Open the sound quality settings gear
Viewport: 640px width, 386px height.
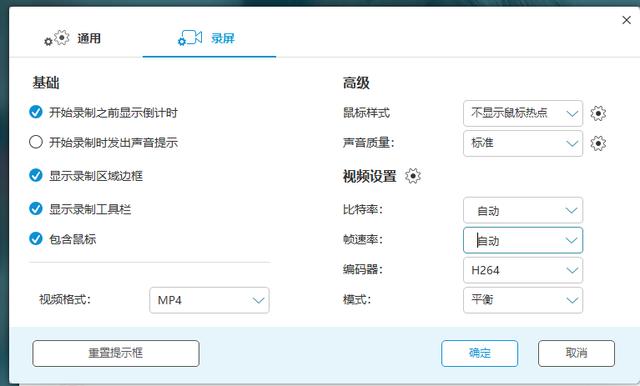[598, 143]
